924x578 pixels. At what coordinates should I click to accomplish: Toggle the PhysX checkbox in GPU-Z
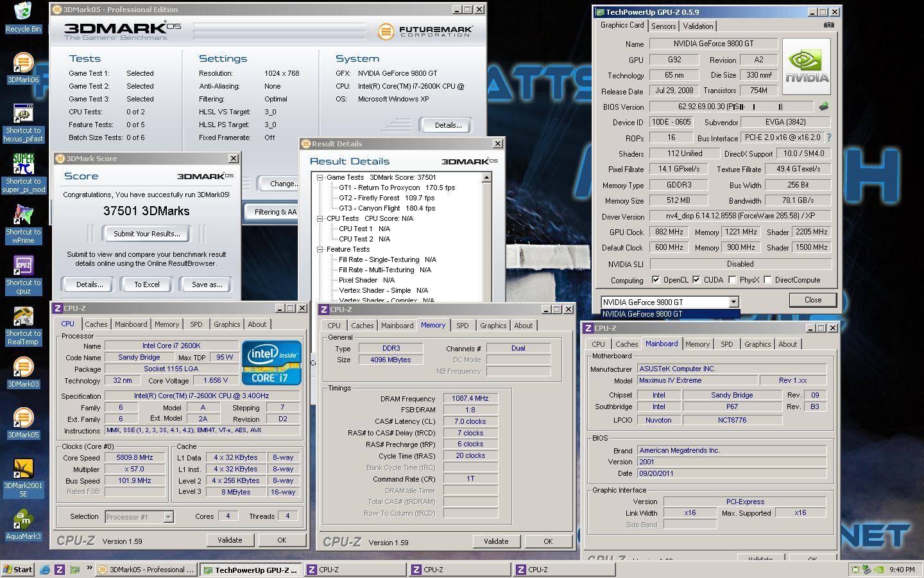tap(733, 280)
